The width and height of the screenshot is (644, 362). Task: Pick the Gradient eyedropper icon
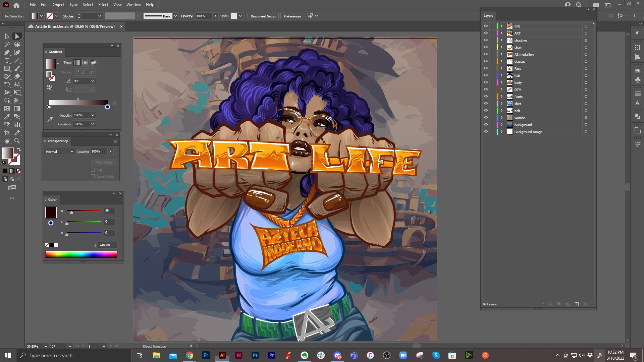(50, 119)
